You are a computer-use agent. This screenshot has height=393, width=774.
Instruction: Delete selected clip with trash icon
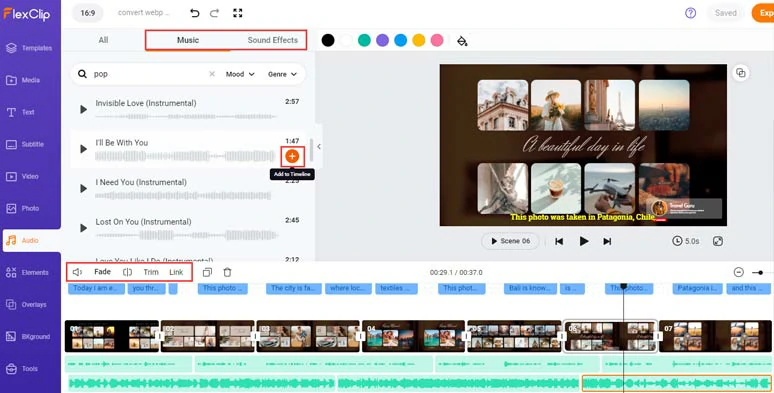227,273
